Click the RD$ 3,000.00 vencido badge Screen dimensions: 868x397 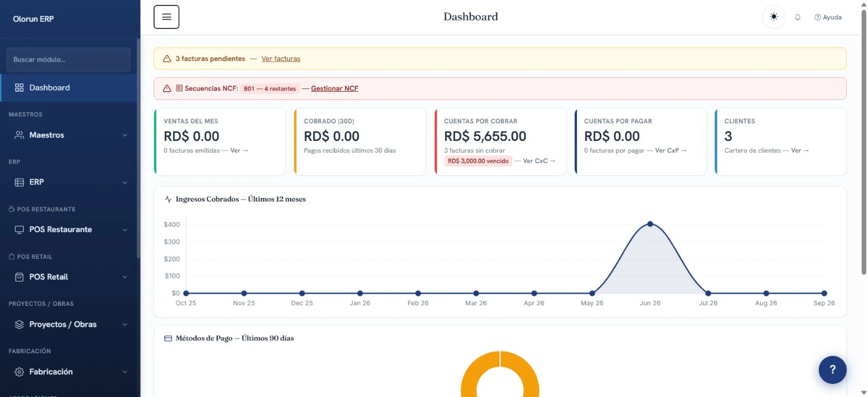478,161
